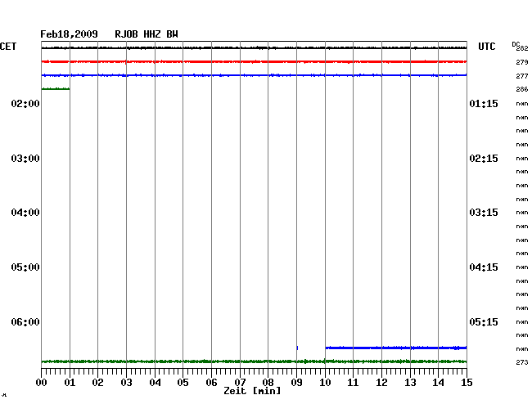Click the DC value 277
The width and height of the screenshot is (532, 404).
(x=522, y=76)
